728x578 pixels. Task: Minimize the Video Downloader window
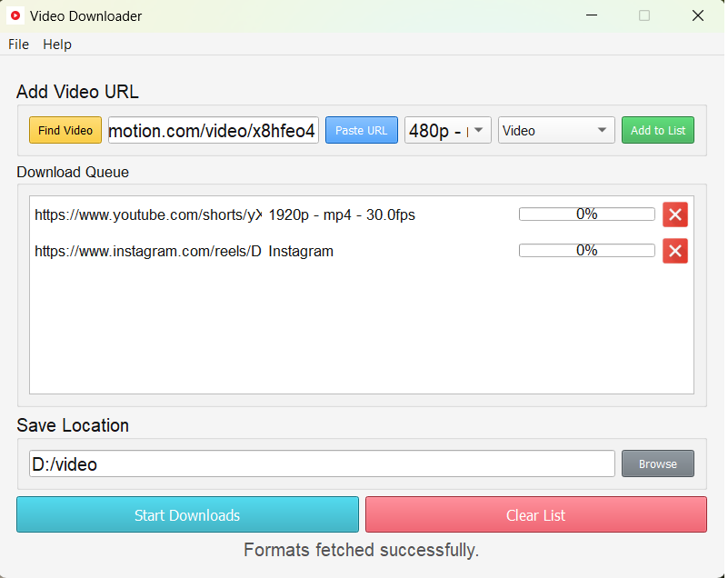[592, 15]
